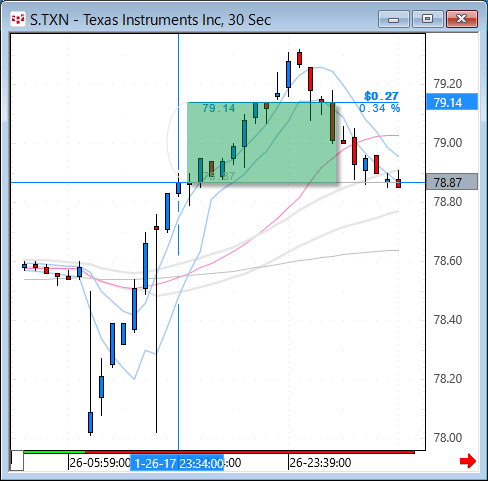Minimize the S.TXN chart window
Screen dimensions: 488x481
394,19
